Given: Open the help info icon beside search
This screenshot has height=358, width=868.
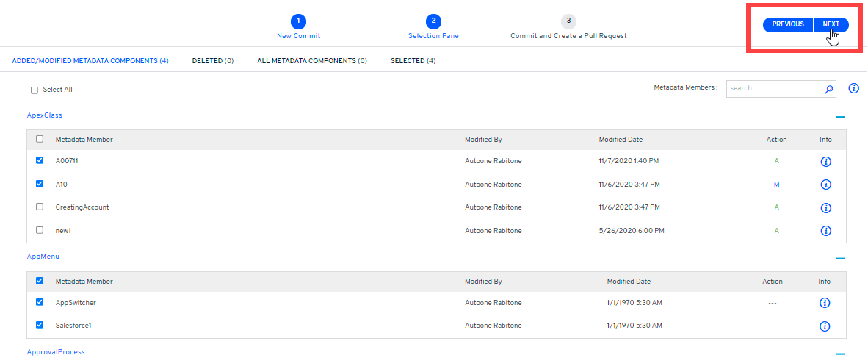Looking at the screenshot, I should pos(853,88).
